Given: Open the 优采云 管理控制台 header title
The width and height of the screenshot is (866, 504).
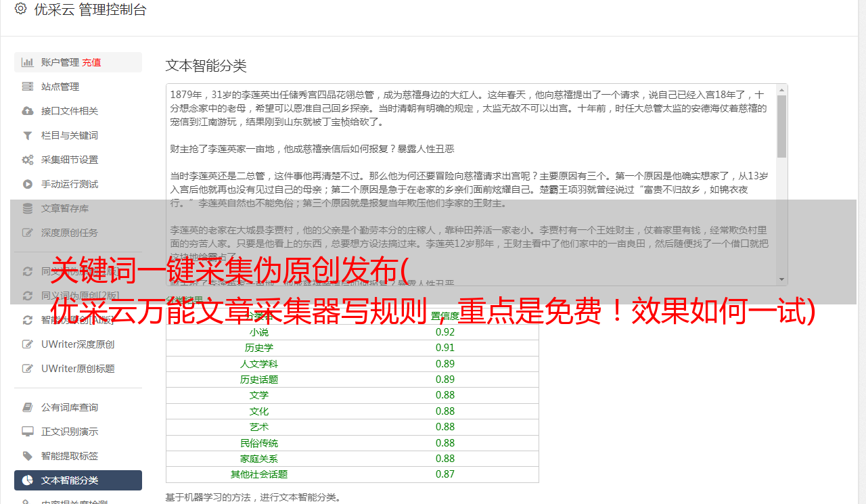Looking at the screenshot, I should (90, 9).
